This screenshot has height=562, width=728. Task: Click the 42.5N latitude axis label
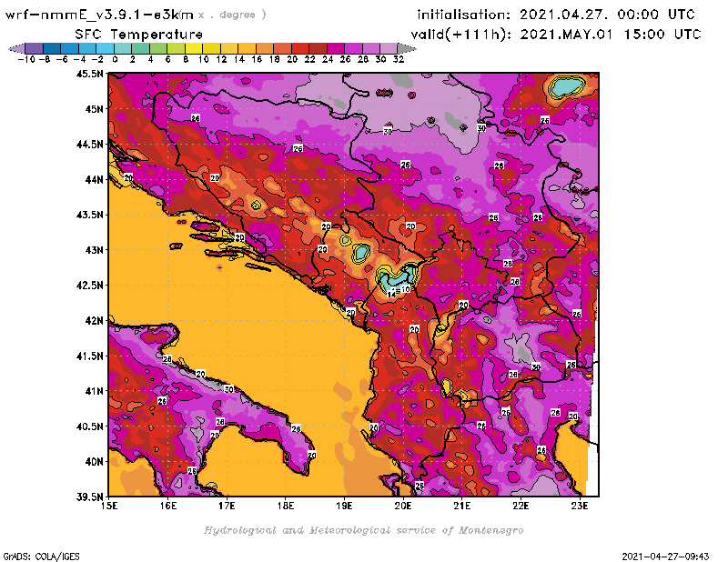point(89,286)
